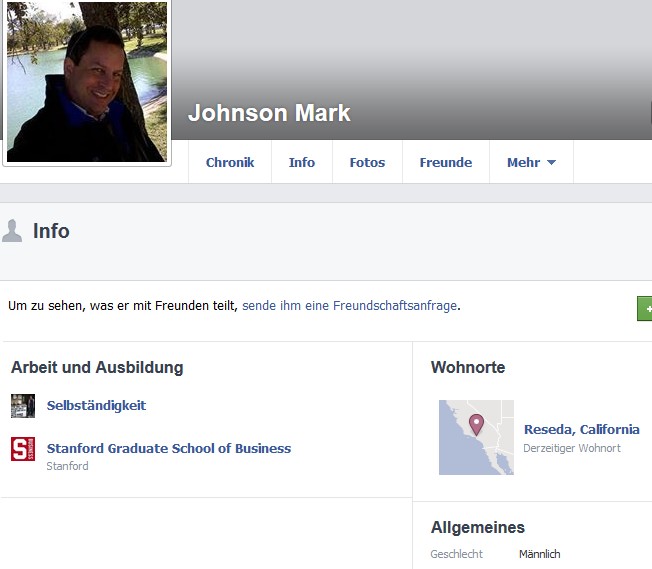Image resolution: width=652 pixels, height=569 pixels.
Task: Open Stanford Graduate School of Business link
Action: click(169, 448)
